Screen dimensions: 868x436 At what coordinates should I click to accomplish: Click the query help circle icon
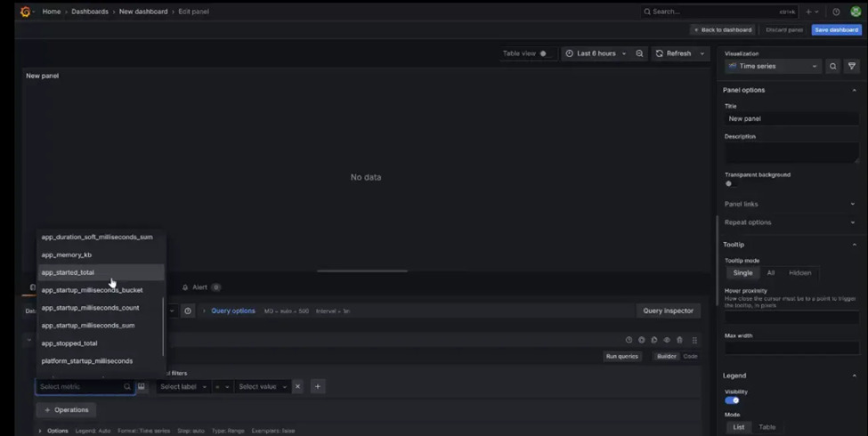(629, 340)
